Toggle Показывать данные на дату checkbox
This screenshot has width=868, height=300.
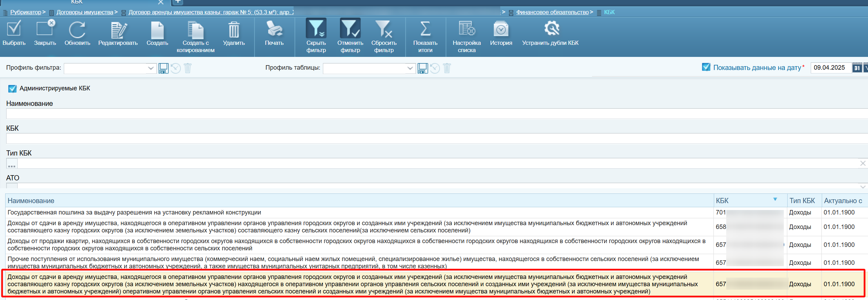coord(706,67)
